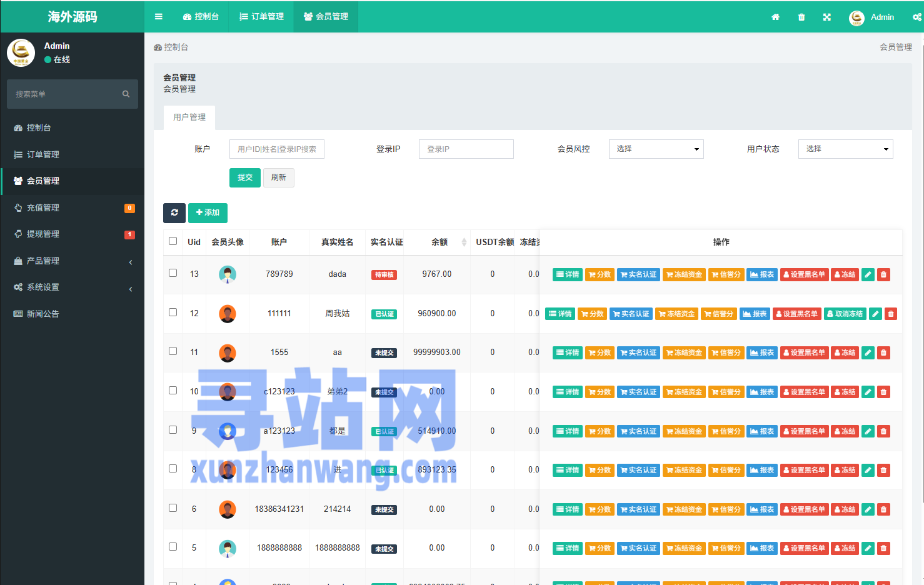Click the 账户 search input field
The height and width of the screenshot is (585, 924).
coord(277,149)
